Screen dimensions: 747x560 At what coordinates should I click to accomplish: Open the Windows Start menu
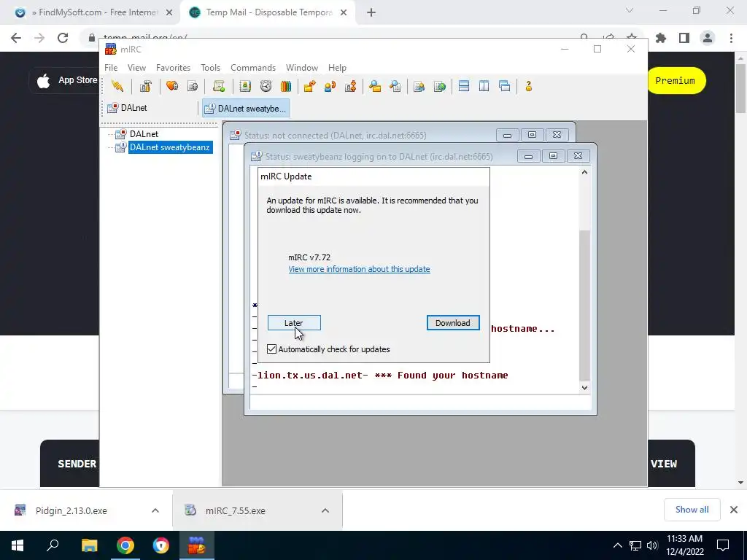point(18,545)
